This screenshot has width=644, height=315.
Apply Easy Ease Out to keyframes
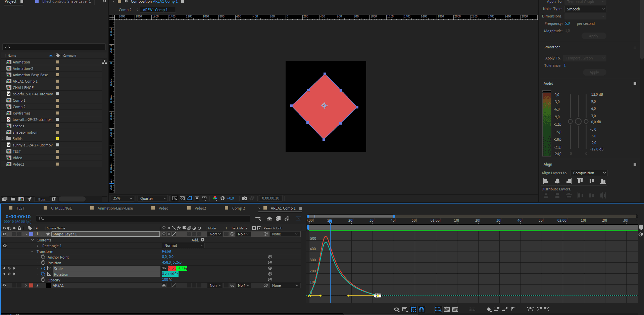(547, 309)
